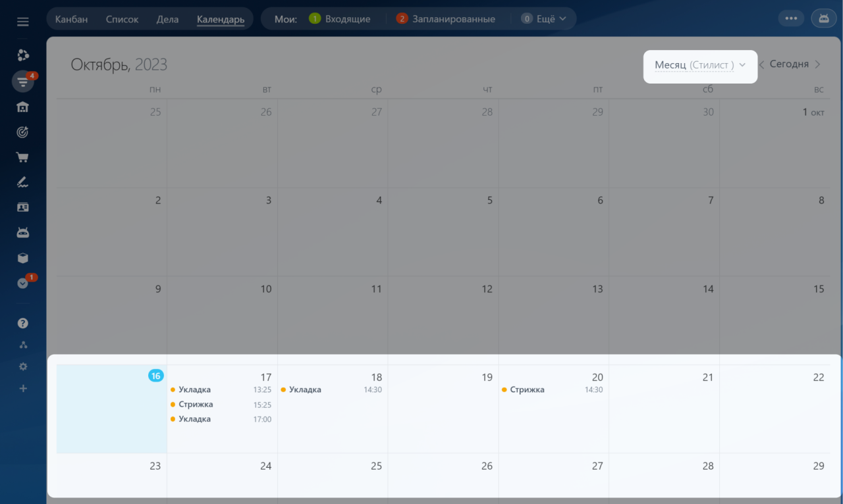Click date number 21 in calendar

point(708,377)
